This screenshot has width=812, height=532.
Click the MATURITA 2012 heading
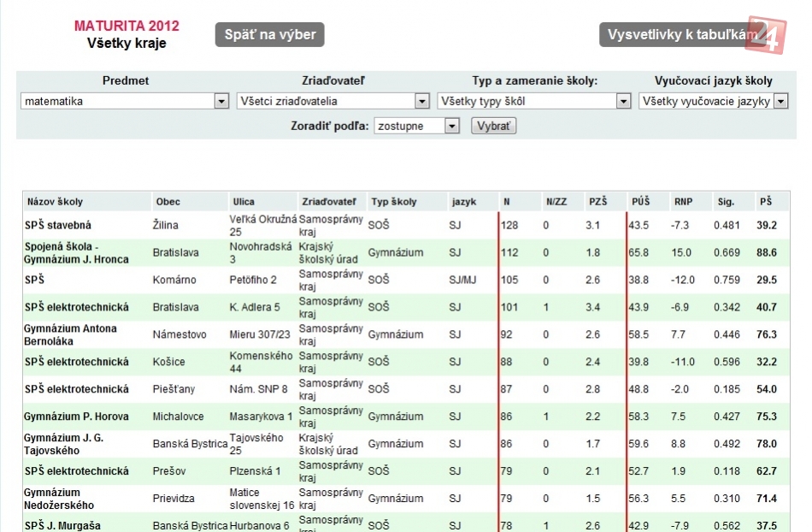[x=127, y=26]
